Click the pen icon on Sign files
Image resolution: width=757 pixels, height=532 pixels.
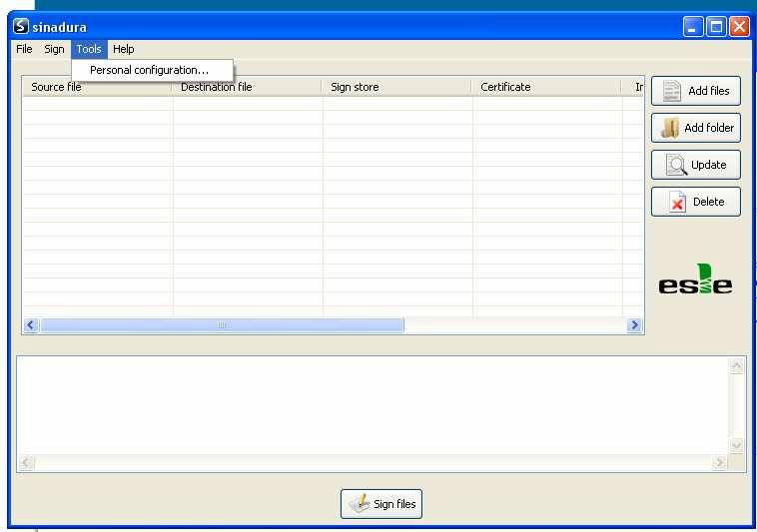360,503
